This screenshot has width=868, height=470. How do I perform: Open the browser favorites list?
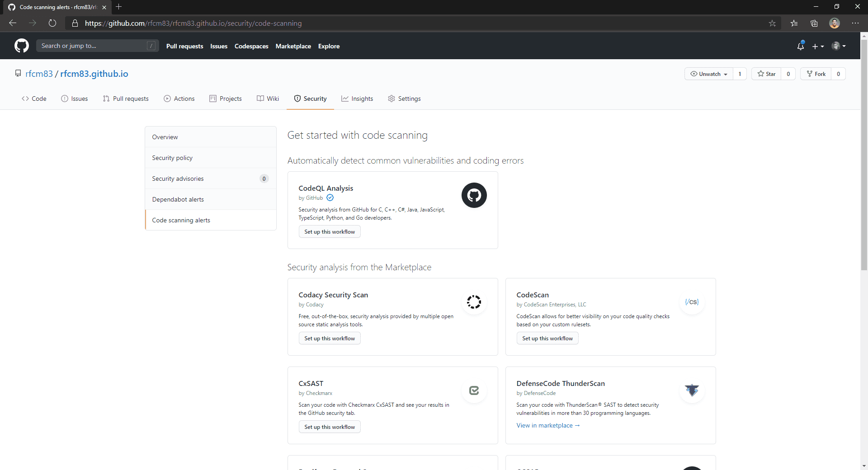(x=794, y=23)
